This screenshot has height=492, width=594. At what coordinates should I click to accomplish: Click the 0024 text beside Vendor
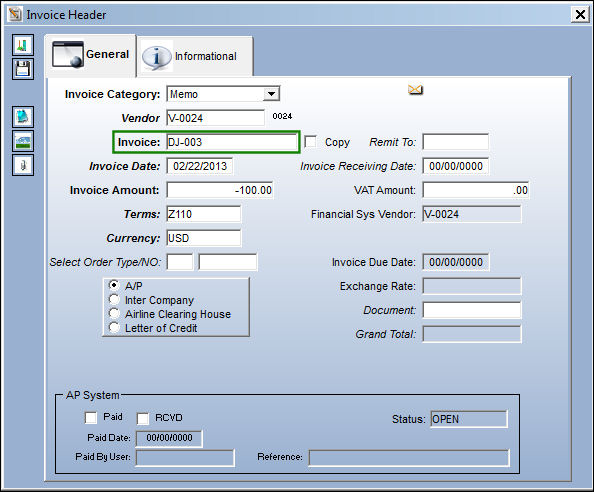coord(282,116)
